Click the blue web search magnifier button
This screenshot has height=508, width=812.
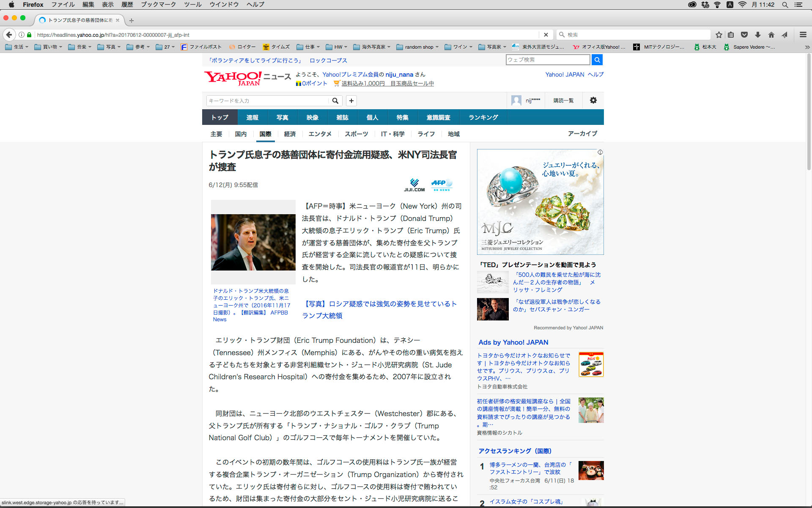pos(597,60)
